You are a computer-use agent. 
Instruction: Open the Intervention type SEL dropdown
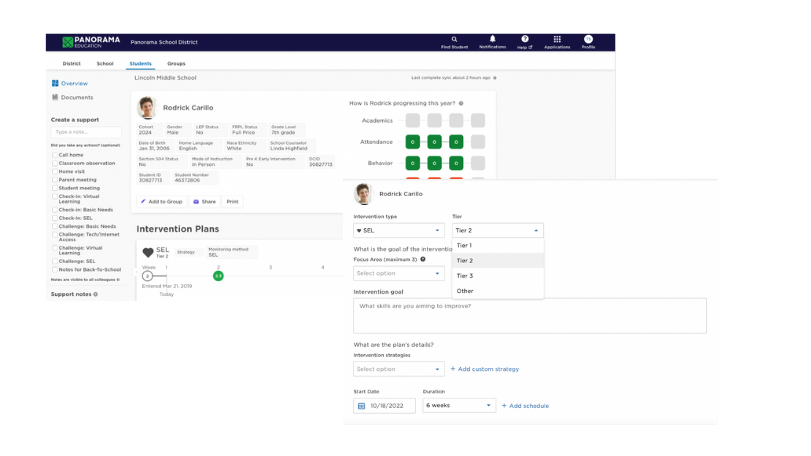pos(399,231)
